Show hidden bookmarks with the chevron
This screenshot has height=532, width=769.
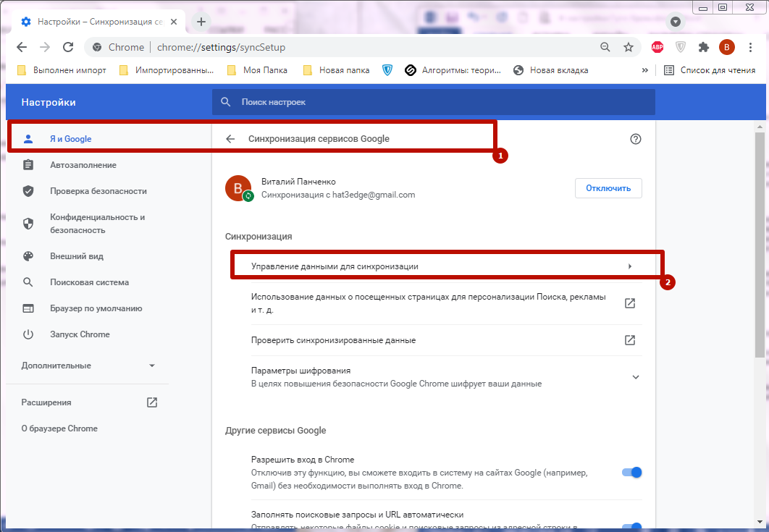pyautogui.click(x=645, y=70)
